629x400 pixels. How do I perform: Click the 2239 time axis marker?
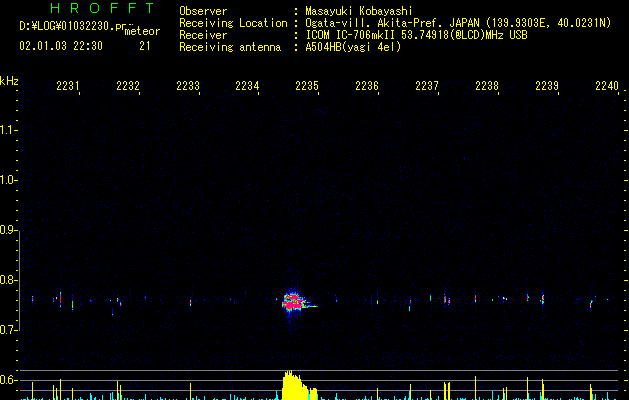pos(547,86)
